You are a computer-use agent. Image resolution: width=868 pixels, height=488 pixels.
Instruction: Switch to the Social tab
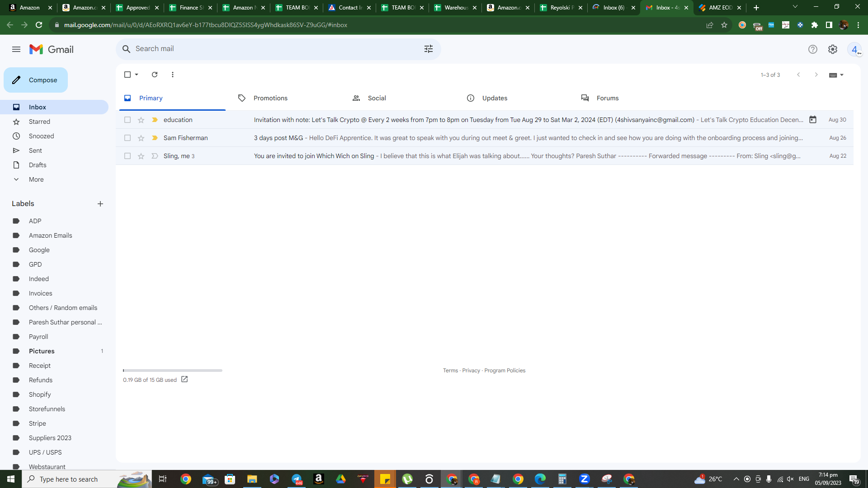[x=401, y=98]
